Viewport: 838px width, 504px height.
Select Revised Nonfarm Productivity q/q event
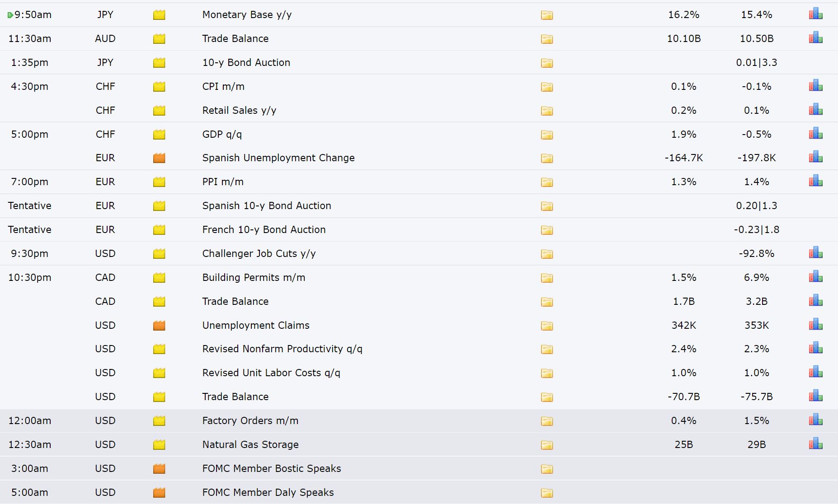tap(282, 349)
